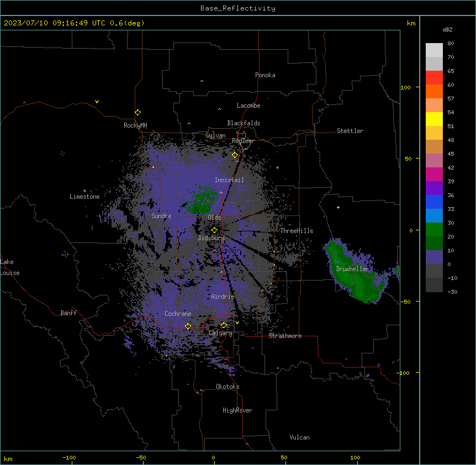The image size is (476, 465).
Task: Click the asterisk marker above Limestone label
Action: [84, 191]
